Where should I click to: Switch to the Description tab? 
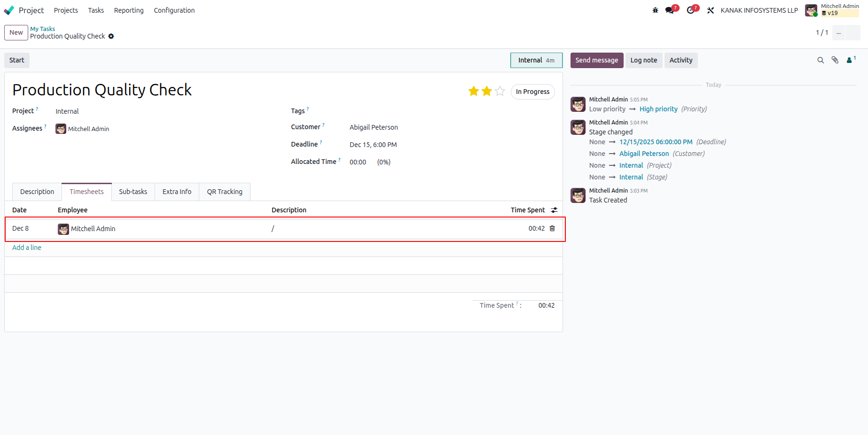coord(37,192)
